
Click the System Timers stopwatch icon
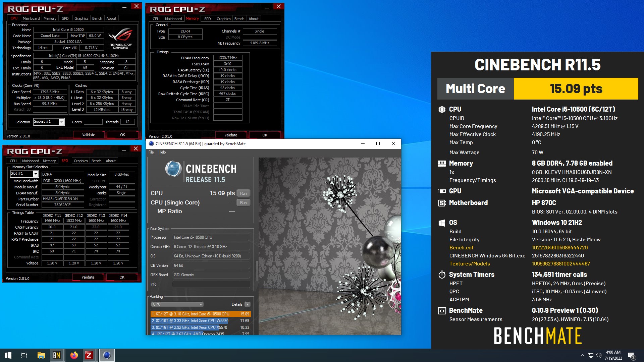[442, 275]
